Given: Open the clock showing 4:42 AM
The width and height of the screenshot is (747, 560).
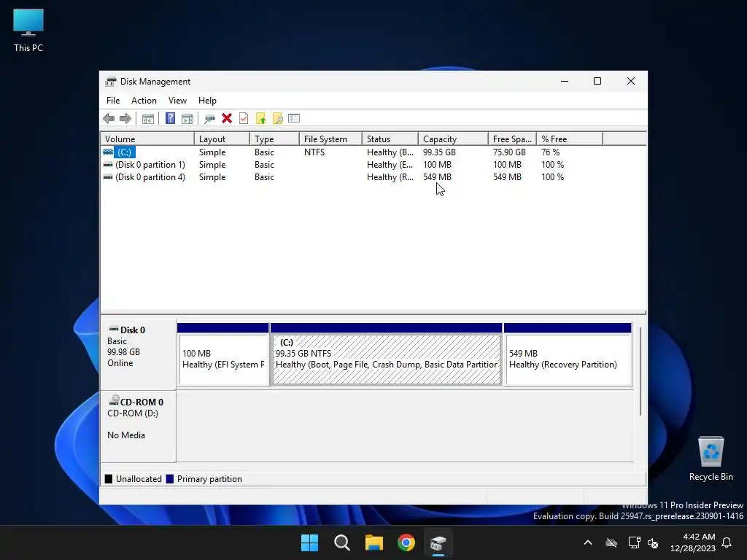Looking at the screenshot, I should (693, 542).
